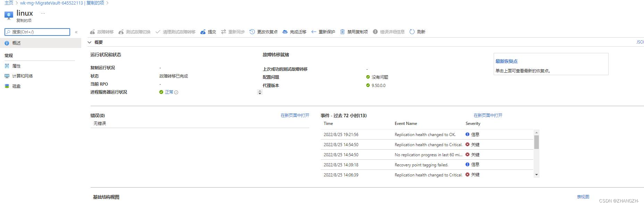Viewport: 644px width, 206px height.
Task: Open the ellipsis menu next to linux
Action: click(x=43, y=13)
